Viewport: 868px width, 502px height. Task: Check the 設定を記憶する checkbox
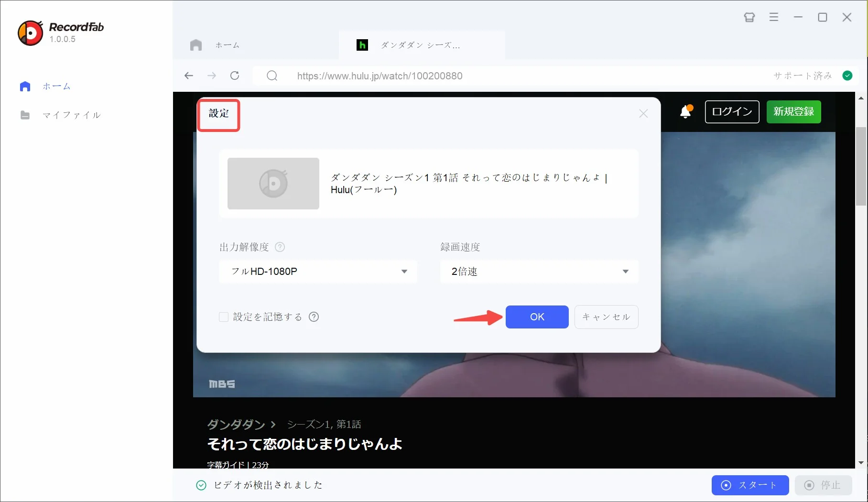(224, 317)
